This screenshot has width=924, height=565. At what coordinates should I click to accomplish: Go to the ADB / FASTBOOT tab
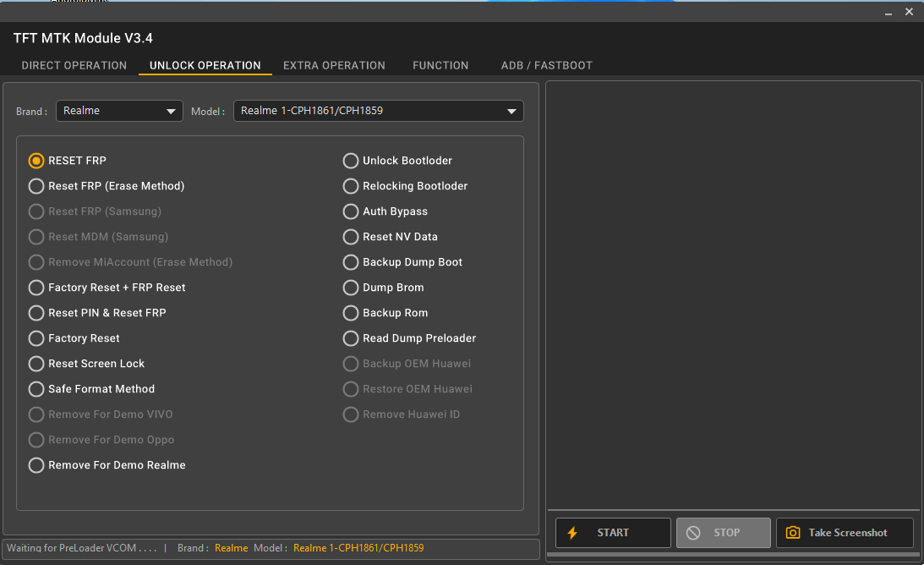[547, 65]
